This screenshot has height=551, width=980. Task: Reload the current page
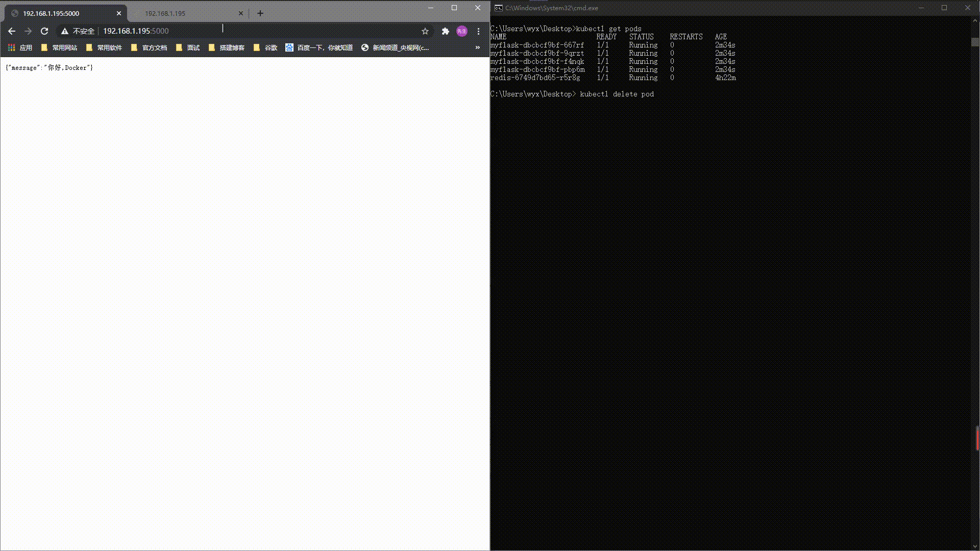44,31
